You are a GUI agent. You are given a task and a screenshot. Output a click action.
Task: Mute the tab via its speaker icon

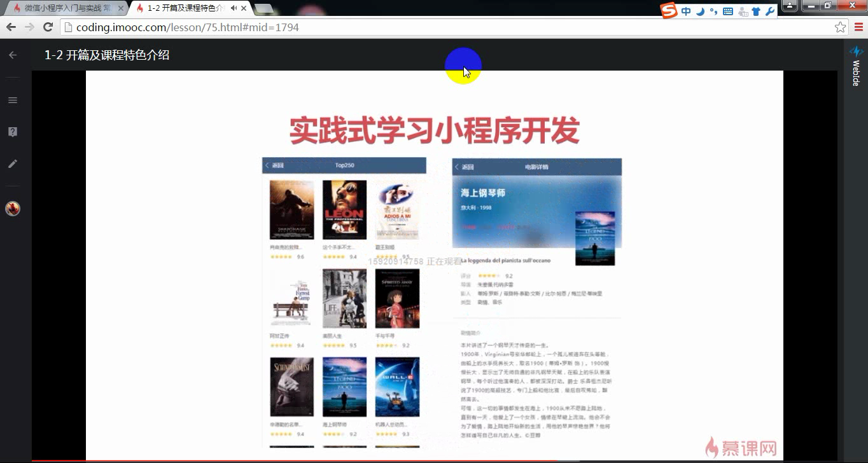coord(234,8)
